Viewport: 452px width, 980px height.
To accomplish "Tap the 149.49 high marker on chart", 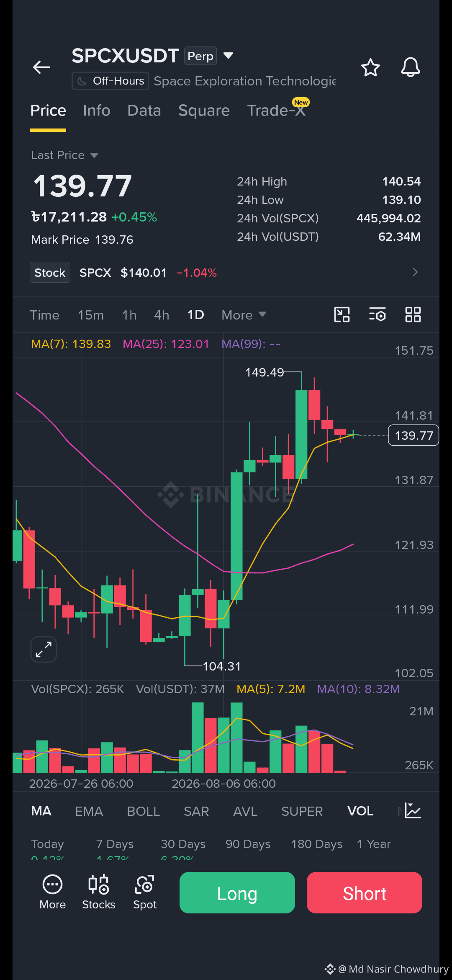I will pyautogui.click(x=265, y=372).
